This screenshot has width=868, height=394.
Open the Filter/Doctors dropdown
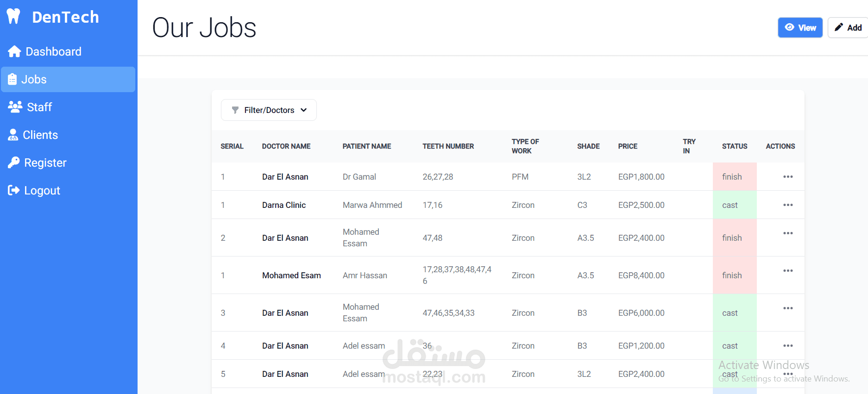(x=269, y=110)
